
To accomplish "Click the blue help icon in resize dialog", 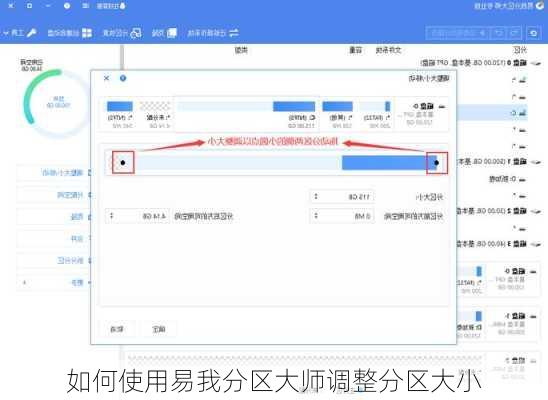I will (x=123, y=78).
